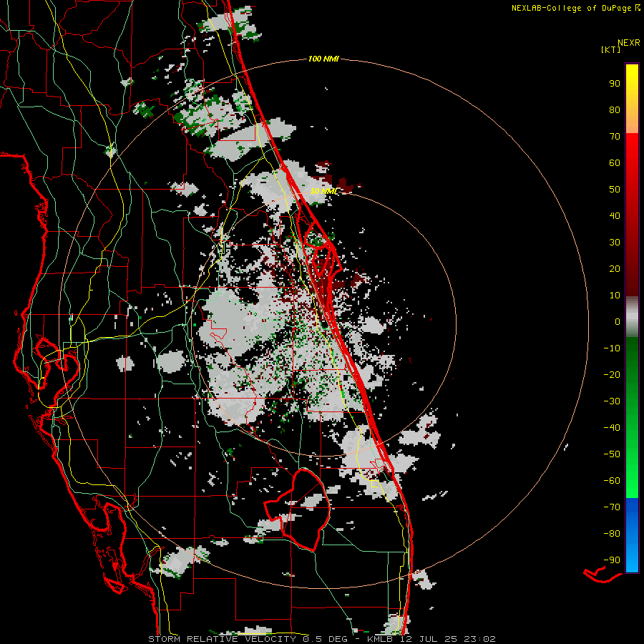Image resolution: width=644 pixels, height=644 pixels.
Task: Click the positive 40 scale value
Action: 615,215
